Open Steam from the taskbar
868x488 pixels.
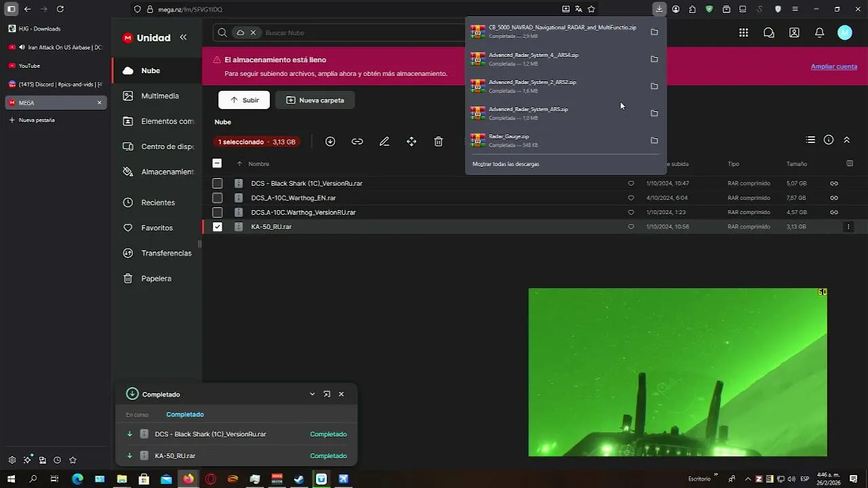coord(299,479)
